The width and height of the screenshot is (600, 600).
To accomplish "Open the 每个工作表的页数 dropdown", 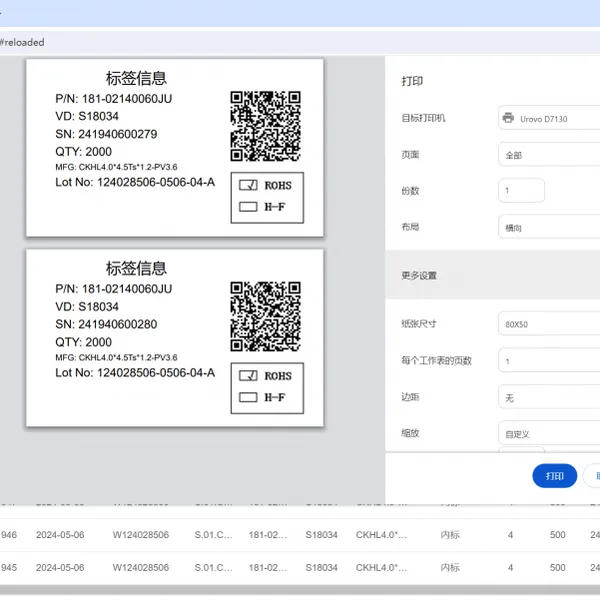I will coord(549,360).
